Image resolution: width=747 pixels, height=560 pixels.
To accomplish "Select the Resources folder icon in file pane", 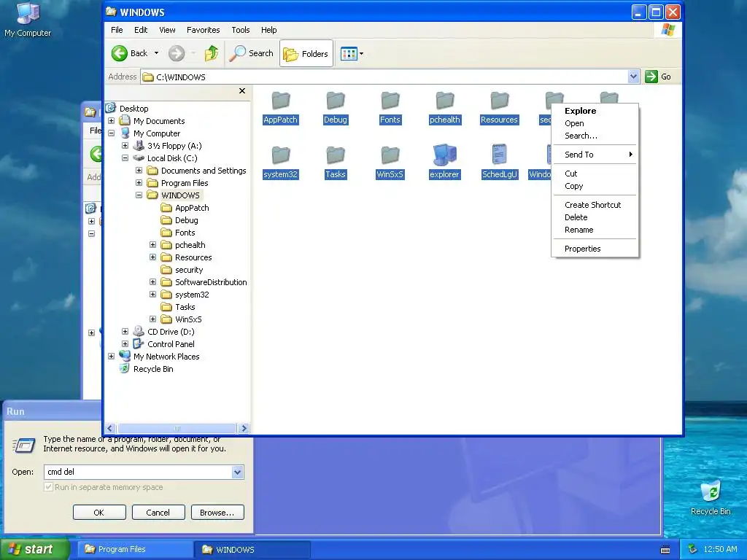I will coord(499,101).
